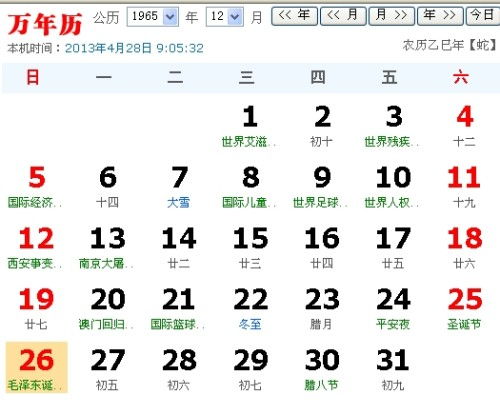Open the year dropdown showing 1965
The height and width of the screenshot is (415, 500).
point(153,16)
